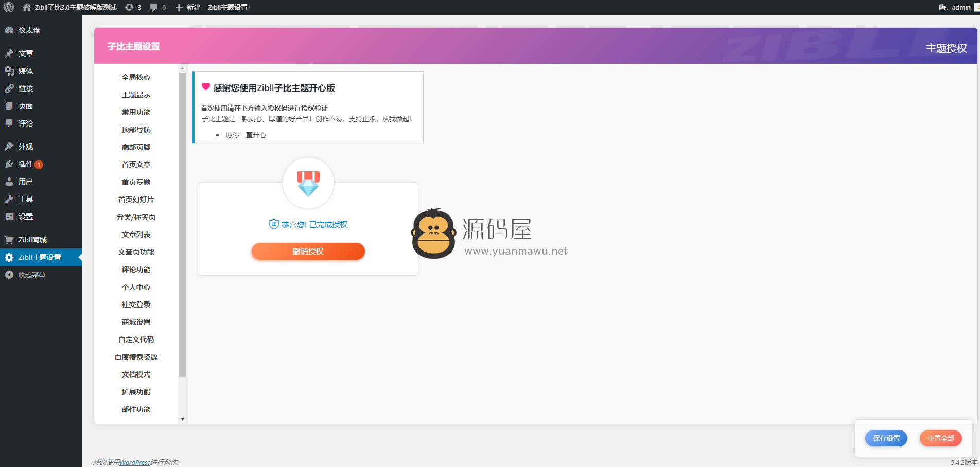Image resolution: width=980 pixels, height=467 pixels.
Task: Open the Comments icon in sidebar
Action: click(x=9, y=123)
